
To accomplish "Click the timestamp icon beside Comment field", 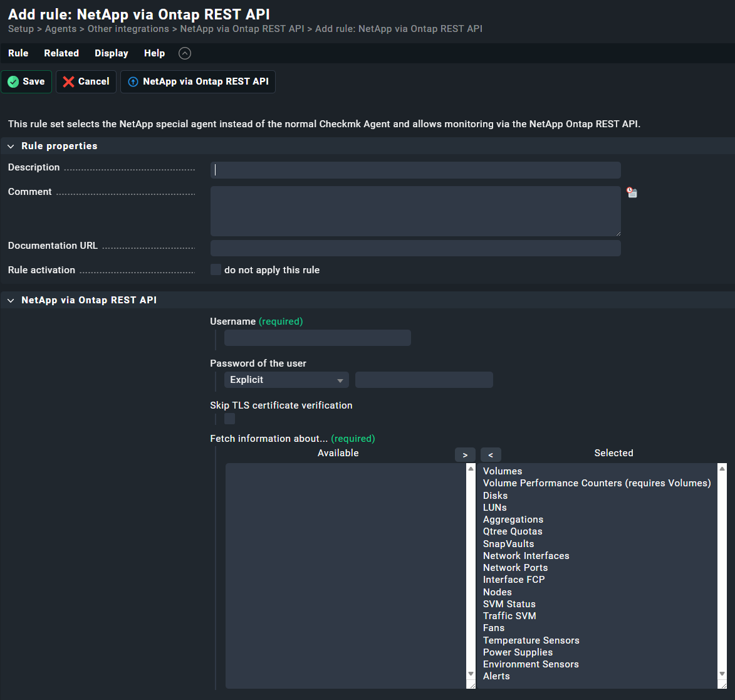I will pyautogui.click(x=632, y=193).
